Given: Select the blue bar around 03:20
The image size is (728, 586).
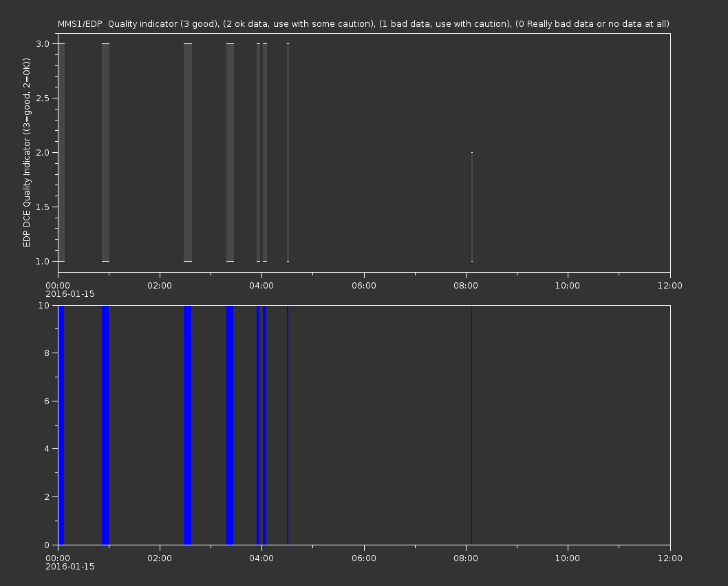Looking at the screenshot, I should coord(230,425).
